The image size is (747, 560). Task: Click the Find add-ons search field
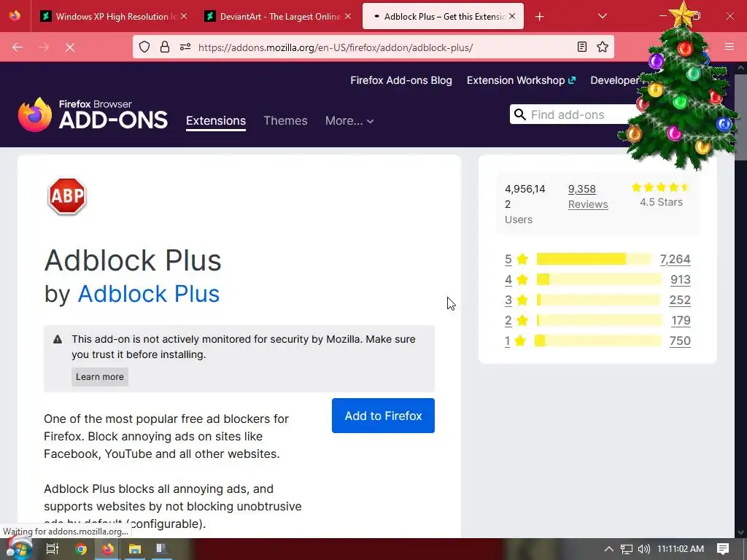(x=576, y=114)
